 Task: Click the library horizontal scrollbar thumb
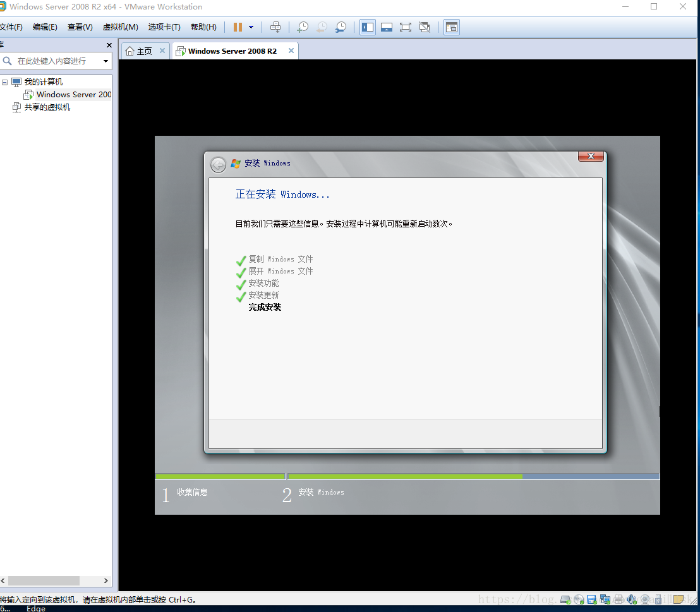(44, 580)
